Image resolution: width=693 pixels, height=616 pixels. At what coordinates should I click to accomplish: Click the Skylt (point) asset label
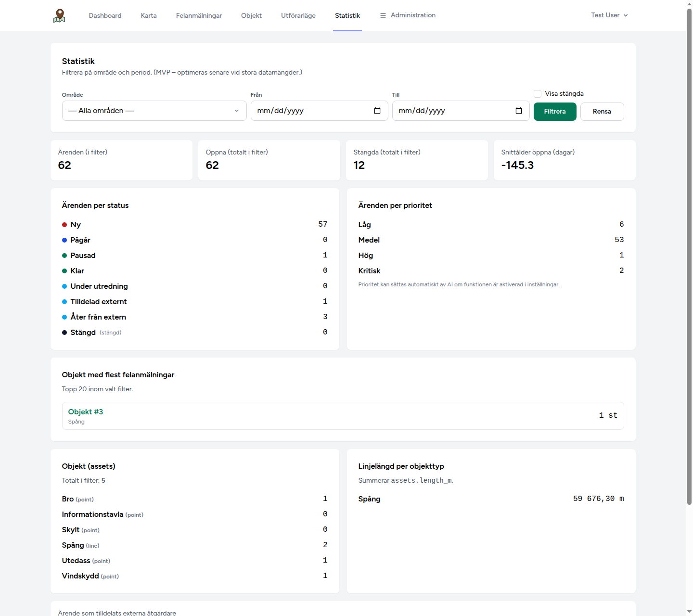(x=81, y=530)
